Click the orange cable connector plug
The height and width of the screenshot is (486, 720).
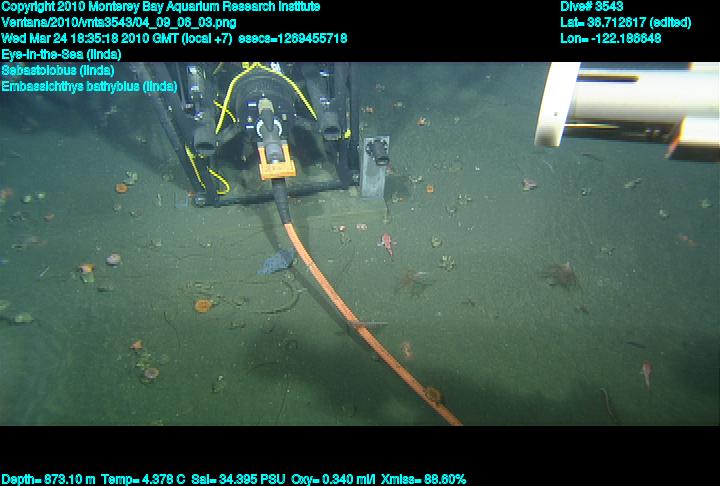tap(275, 161)
